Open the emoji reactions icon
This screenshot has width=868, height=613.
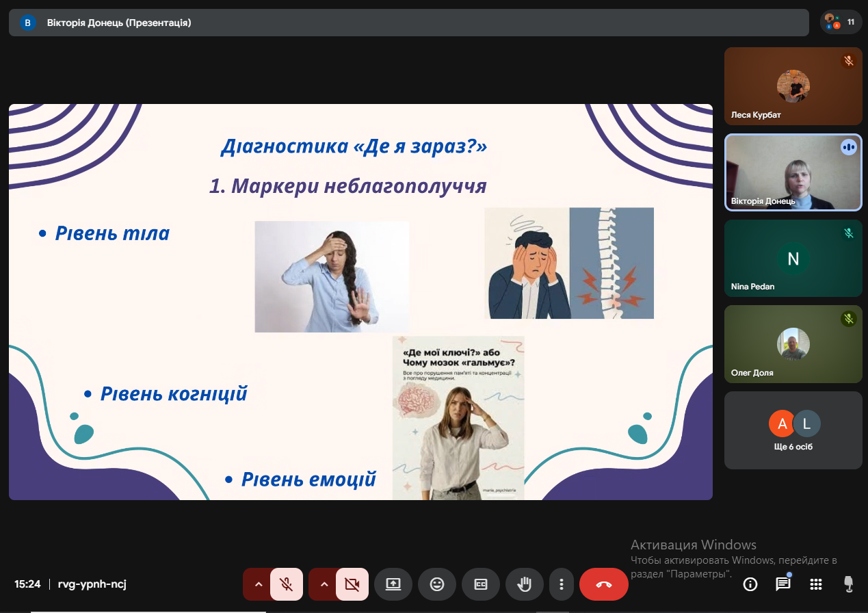[x=436, y=584]
